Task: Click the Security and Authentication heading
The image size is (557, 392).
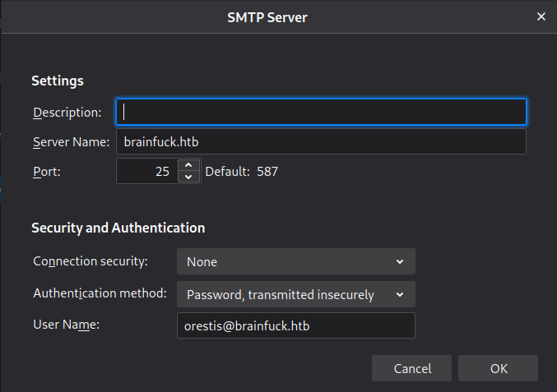Action: 118,228
